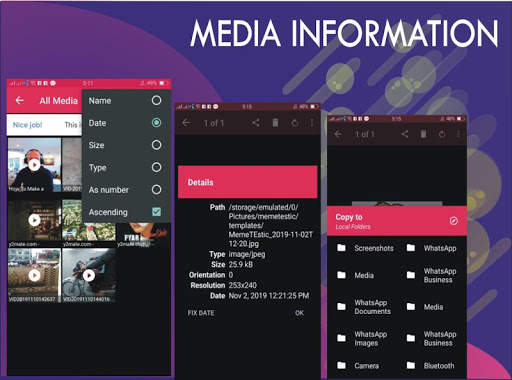Screen dimensions: 512x380
Task: Tap Share icon in Copy to screen toolbar
Action: (405, 134)
